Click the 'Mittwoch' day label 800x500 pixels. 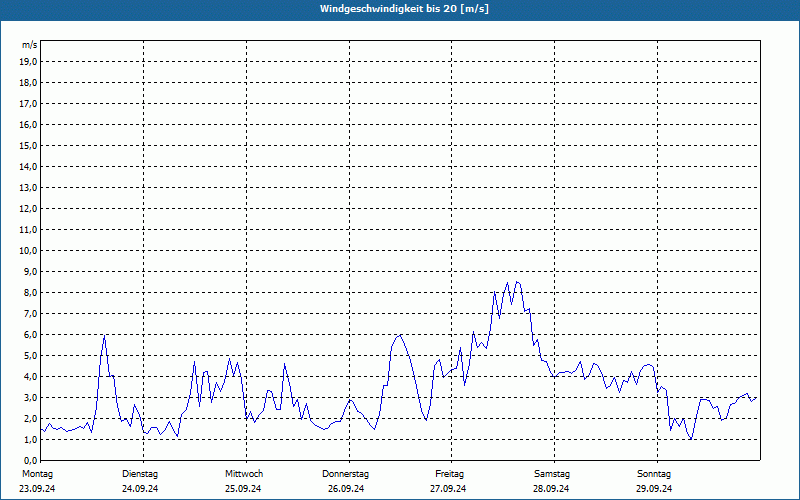244,474
